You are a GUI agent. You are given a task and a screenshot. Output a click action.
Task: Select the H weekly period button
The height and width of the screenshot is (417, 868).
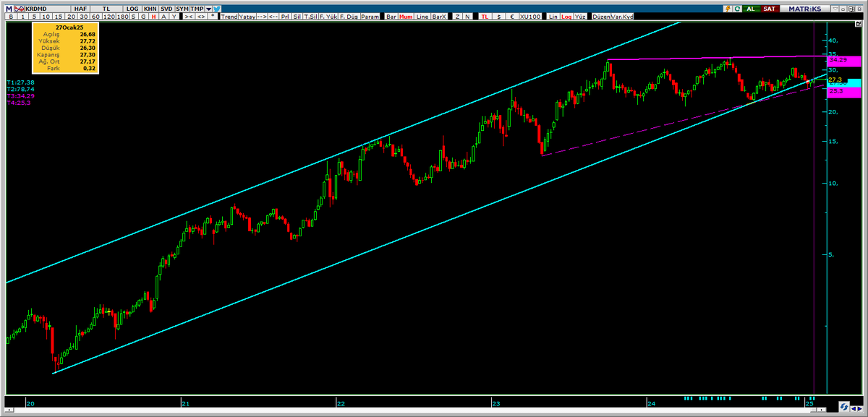pos(153,16)
